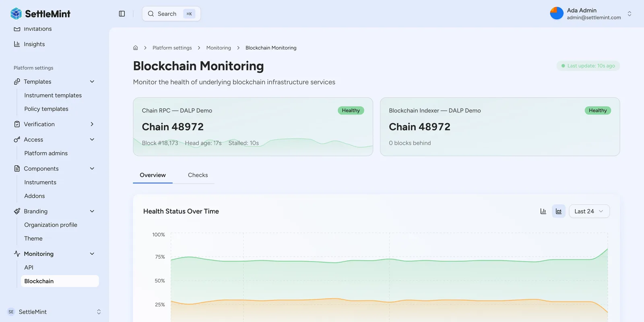Click the Monitoring pulse icon
This screenshot has height=322, width=644.
pos(17,254)
